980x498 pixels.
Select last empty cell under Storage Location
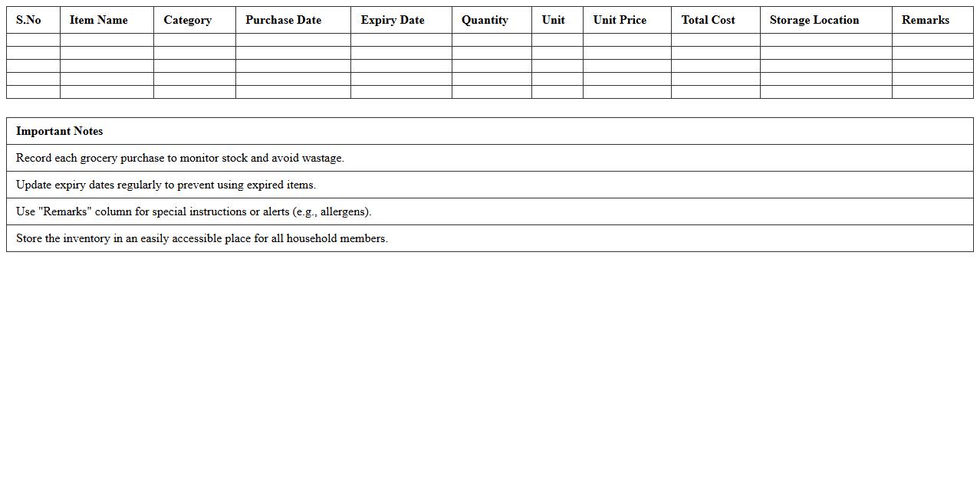(x=826, y=92)
